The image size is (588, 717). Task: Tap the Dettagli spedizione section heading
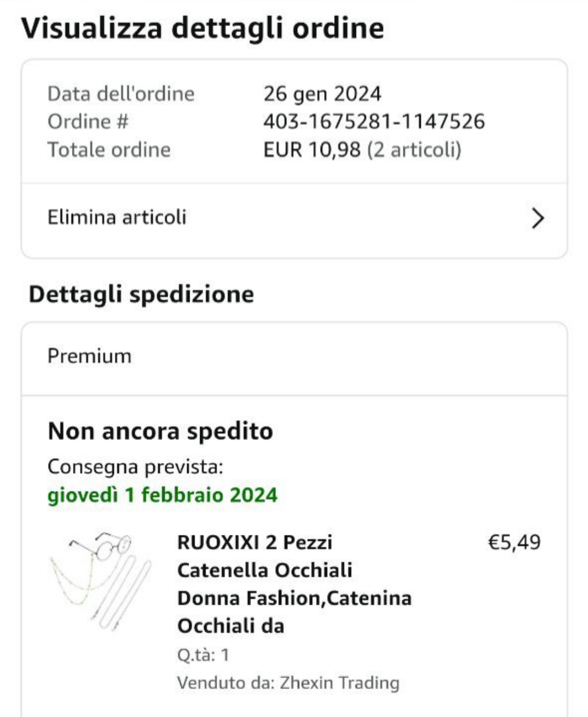click(x=141, y=294)
